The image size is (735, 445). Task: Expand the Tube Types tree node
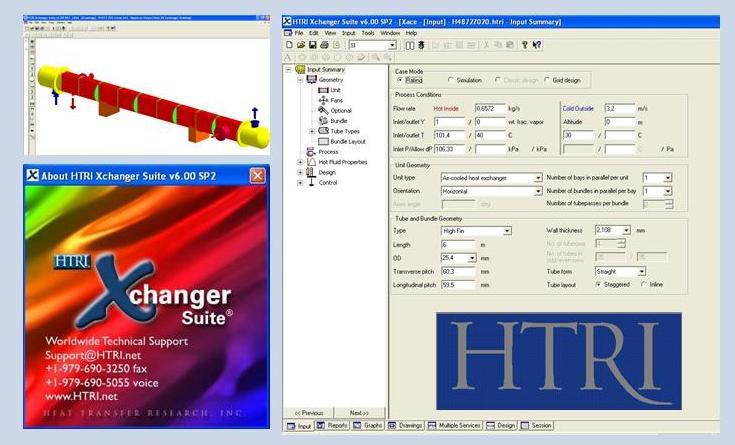coord(312,131)
